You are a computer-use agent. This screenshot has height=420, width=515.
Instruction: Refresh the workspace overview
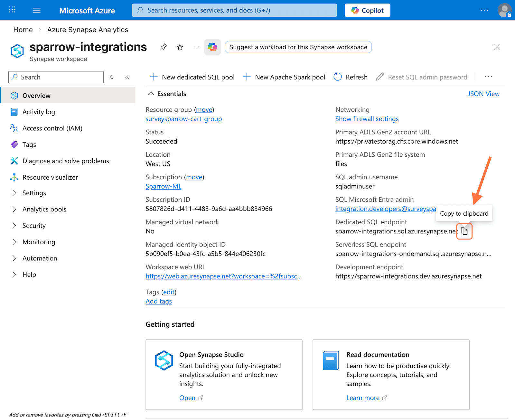coord(351,77)
